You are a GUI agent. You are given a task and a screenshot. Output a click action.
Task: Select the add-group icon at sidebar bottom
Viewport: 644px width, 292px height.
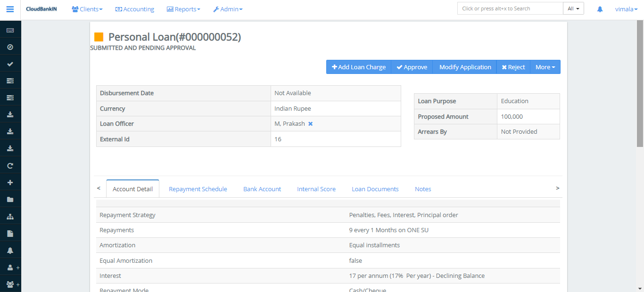pos(10,284)
